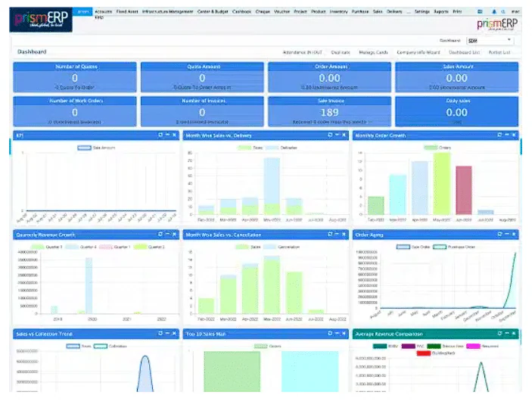The image size is (532, 420).
Task: Close the Quarterly Revenue Growth portlet
Action: tap(174, 235)
